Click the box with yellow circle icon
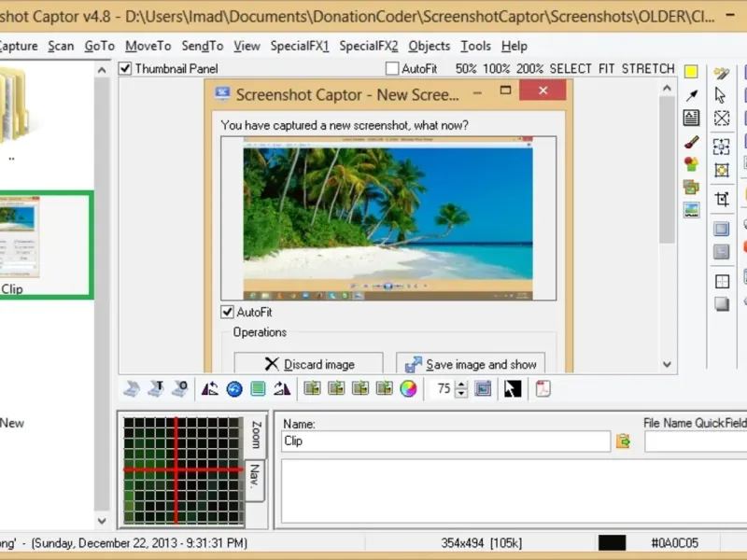Image resolution: width=747 pixels, height=560 pixels. [721, 170]
